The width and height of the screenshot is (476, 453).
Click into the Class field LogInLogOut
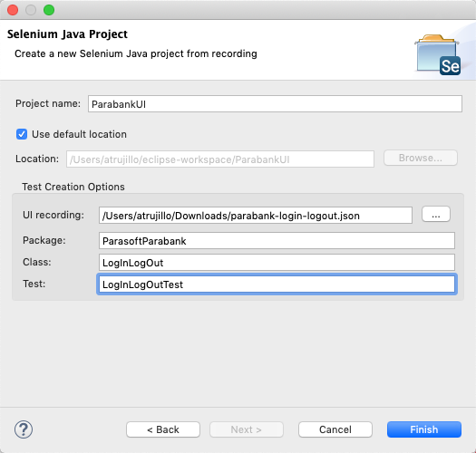(x=277, y=263)
